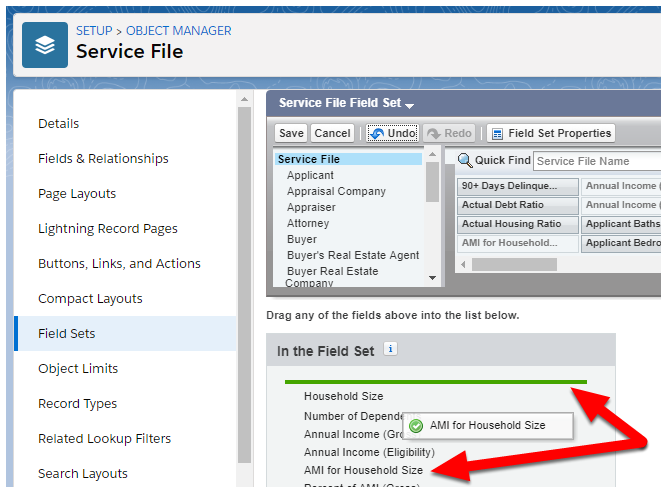667x493 pixels.
Task: Select the Actual Housing Ratio field tile
Action: (518, 224)
